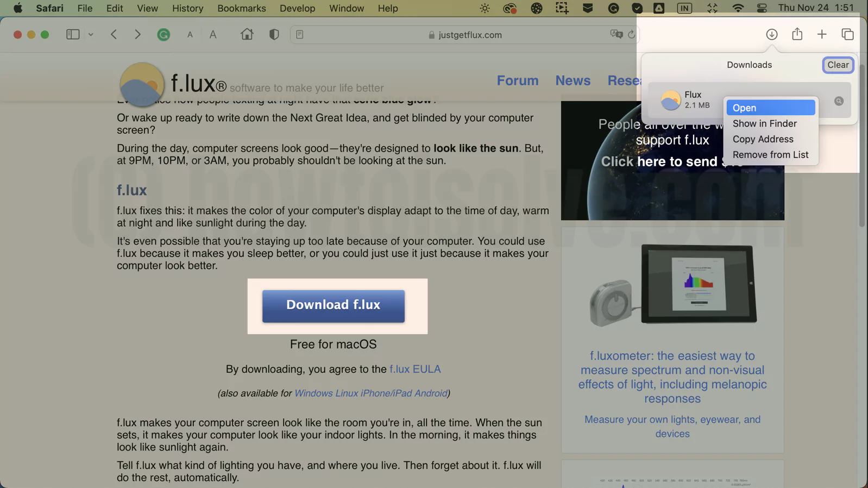Open the View menu
The image size is (868, 488).
tap(147, 8)
